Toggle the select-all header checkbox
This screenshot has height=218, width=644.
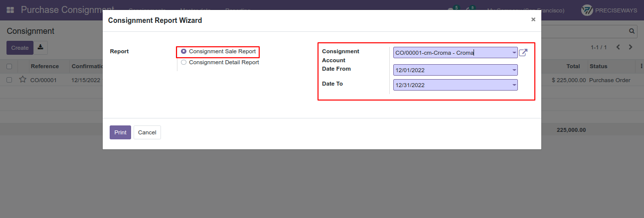pyautogui.click(x=9, y=66)
